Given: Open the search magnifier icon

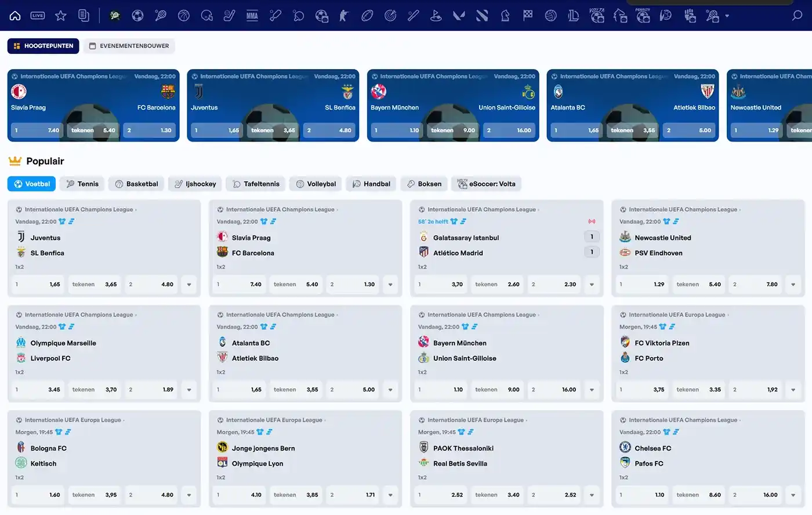Looking at the screenshot, I should (797, 16).
